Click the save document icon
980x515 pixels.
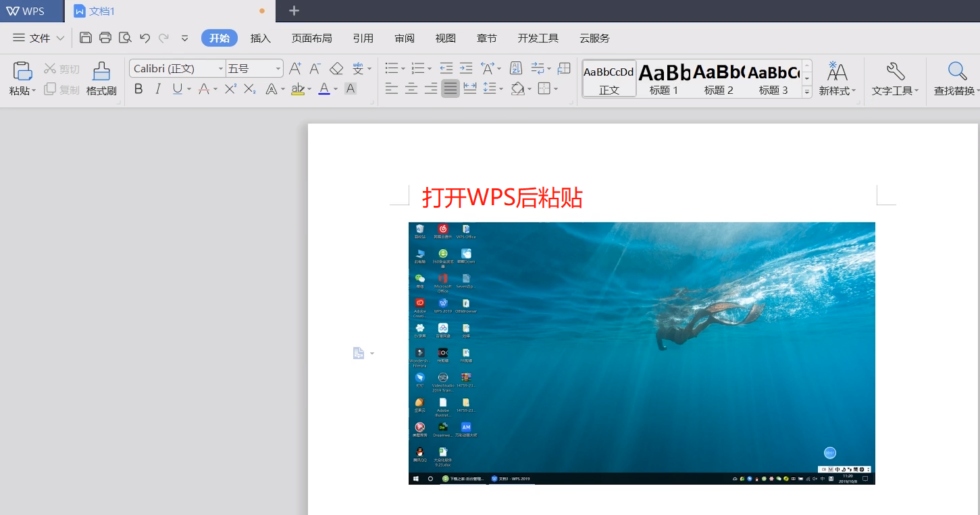(86, 38)
